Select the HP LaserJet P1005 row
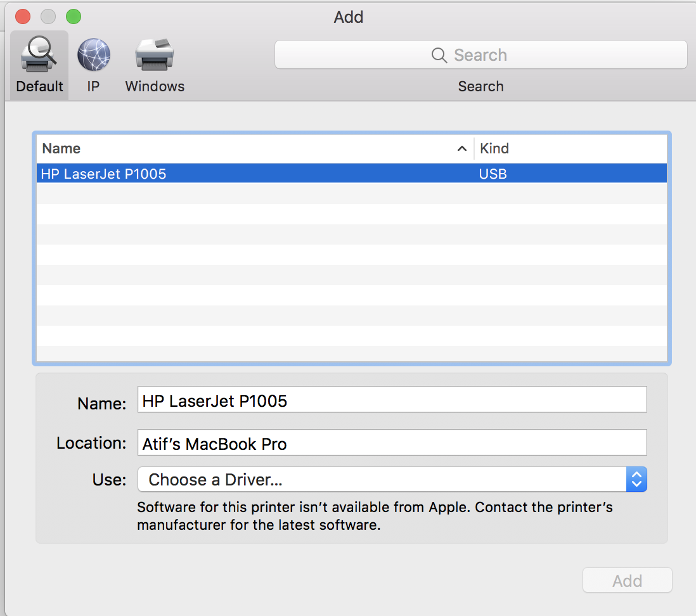Screen dimensions: 696x616 [x=352, y=174]
